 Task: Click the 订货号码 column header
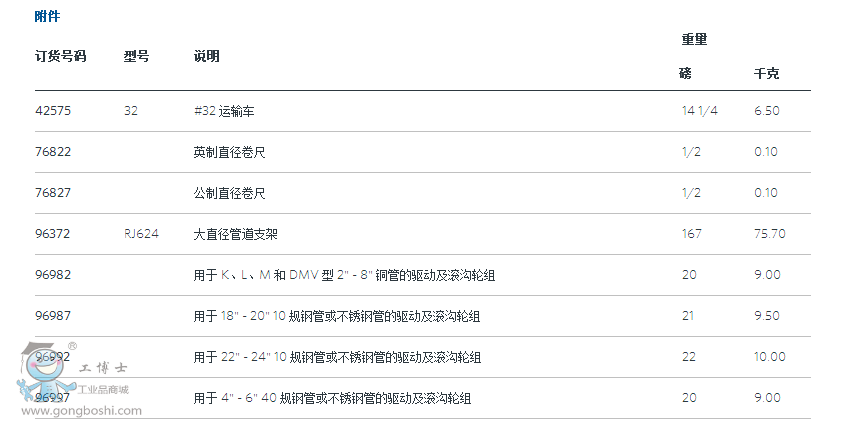click(60, 56)
